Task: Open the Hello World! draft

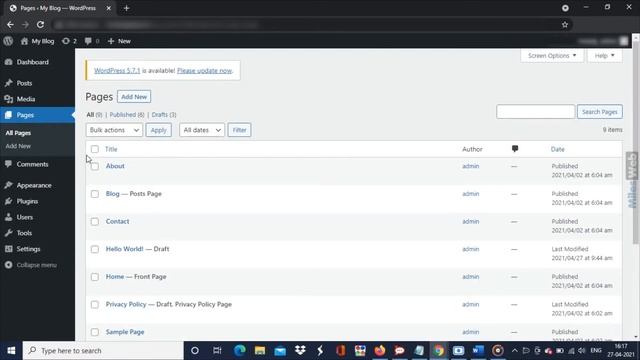Action: coord(124,249)
